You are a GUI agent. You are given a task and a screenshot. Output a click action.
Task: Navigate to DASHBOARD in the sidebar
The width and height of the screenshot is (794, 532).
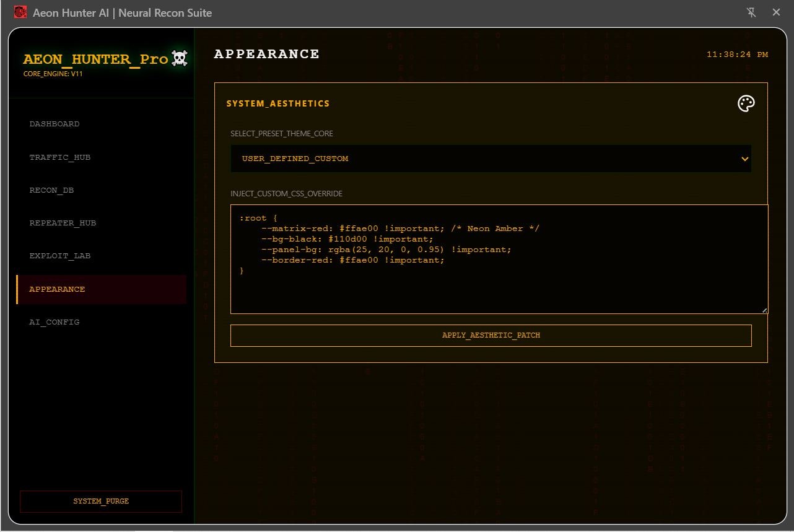[x=55, y=124]
